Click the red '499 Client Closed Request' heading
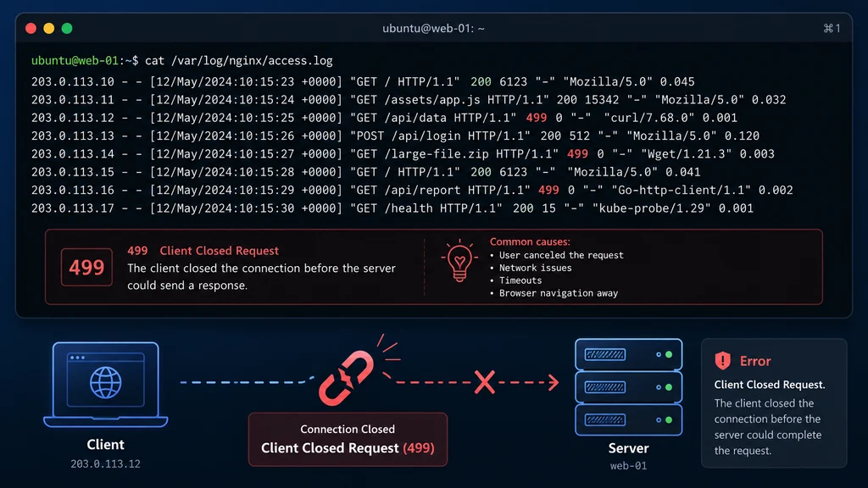The image size is (868, 488). (203, 251)
